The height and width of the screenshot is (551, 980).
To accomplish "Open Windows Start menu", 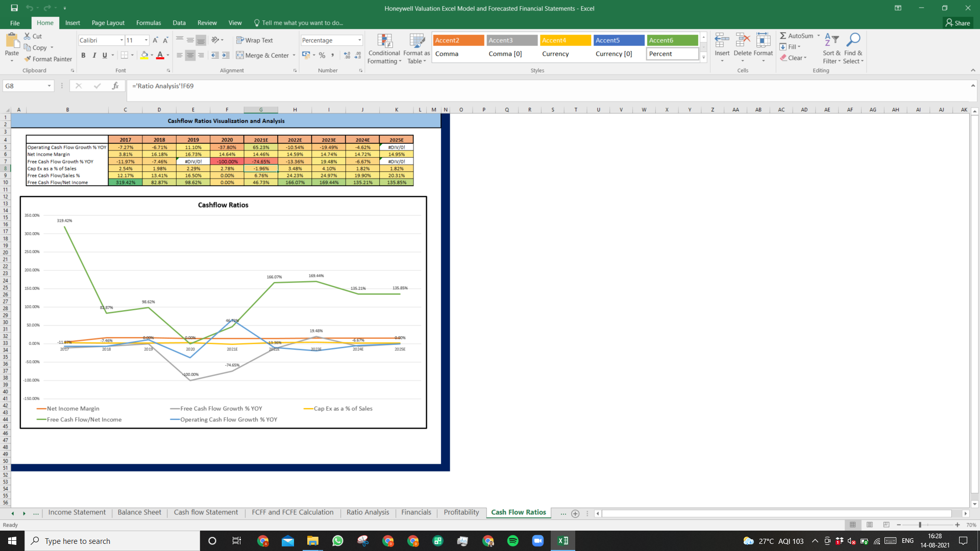I will [x=12, y=541].
